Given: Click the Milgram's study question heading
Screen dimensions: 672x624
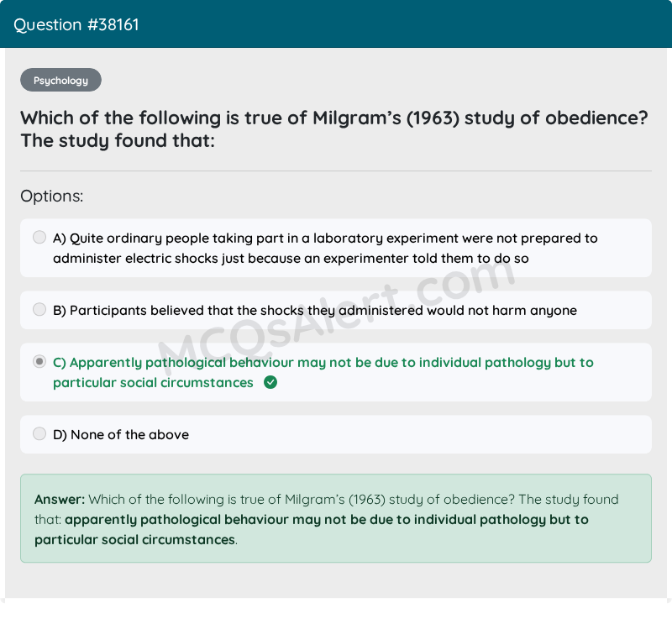Looking at the screenshot, I should click(333, 128).
